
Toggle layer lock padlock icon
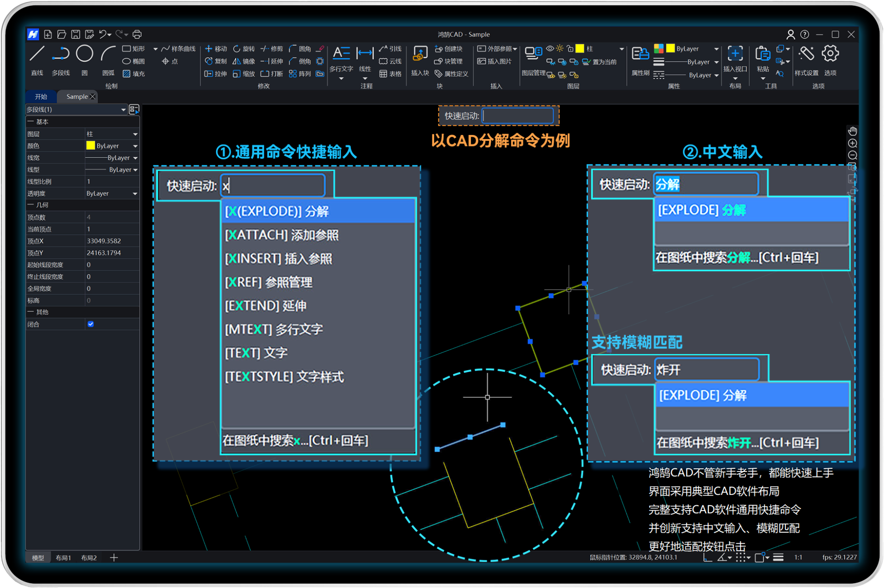(570, 48)
